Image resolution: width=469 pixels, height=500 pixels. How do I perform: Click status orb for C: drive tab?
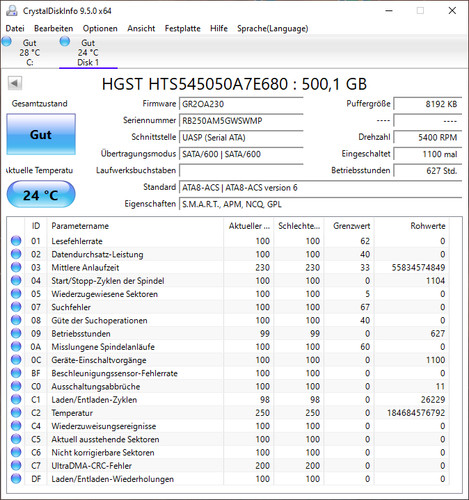[x=7, y=42]
